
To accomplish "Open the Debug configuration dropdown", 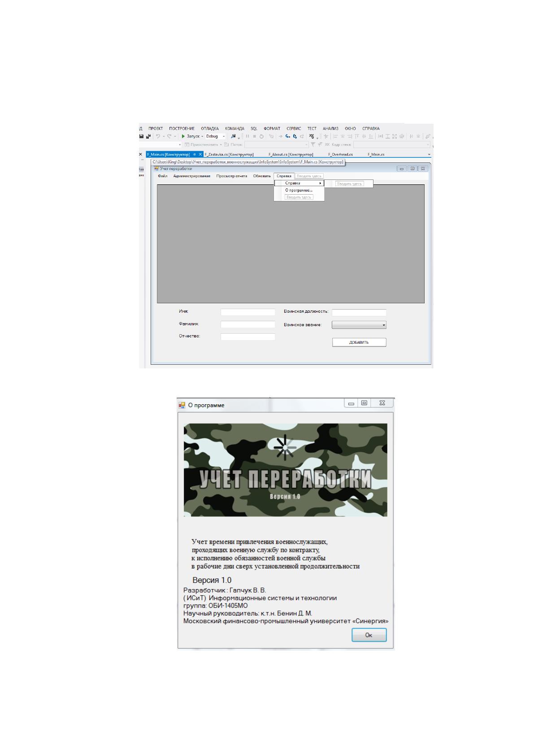I will pos(224,136).
